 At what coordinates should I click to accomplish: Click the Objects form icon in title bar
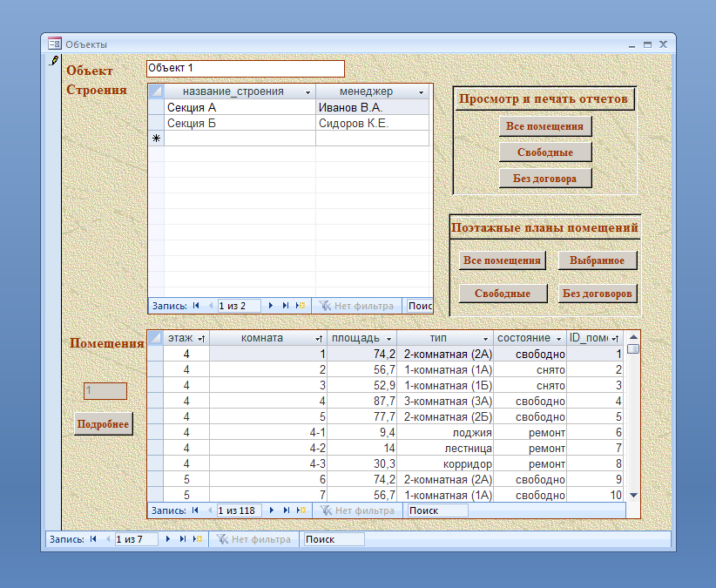[55, 44]
